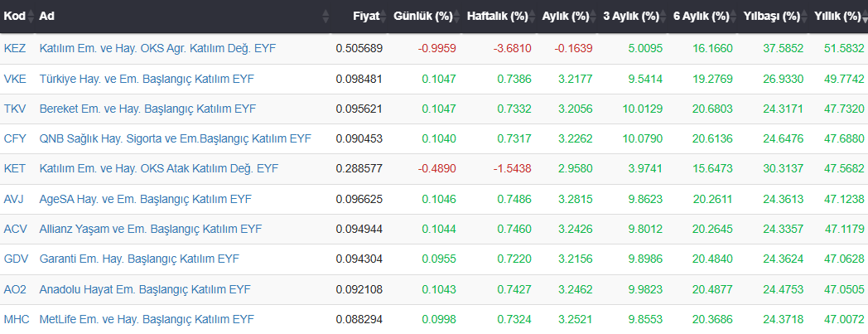Open the TKV fund code link

(15, 109)
